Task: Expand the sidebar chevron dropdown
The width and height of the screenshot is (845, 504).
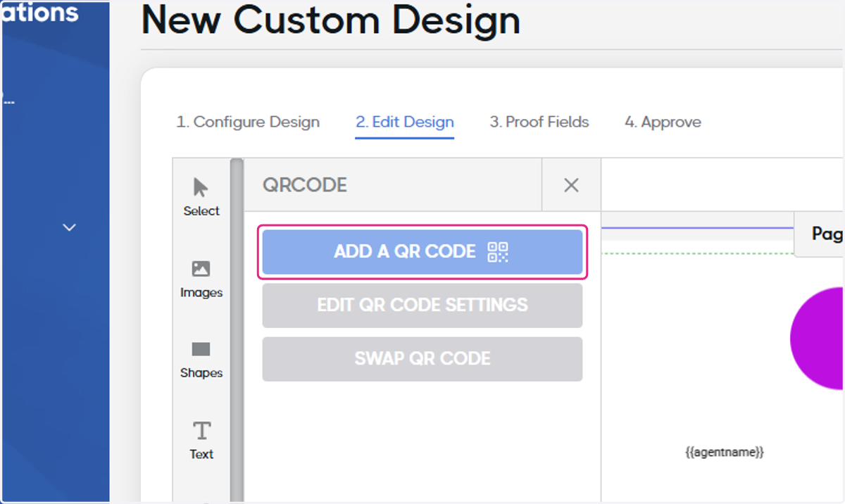Action: [x=69, y=227]
